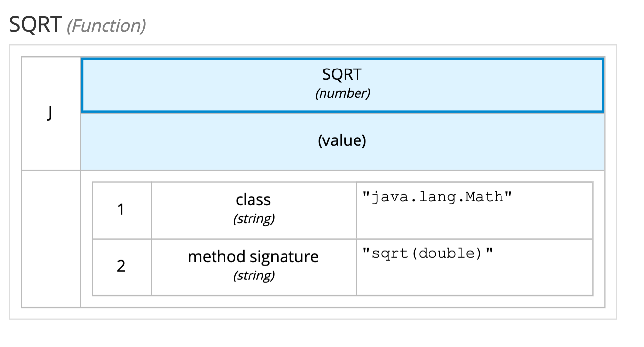Click the (string) type under class

(x=253, y=219)
